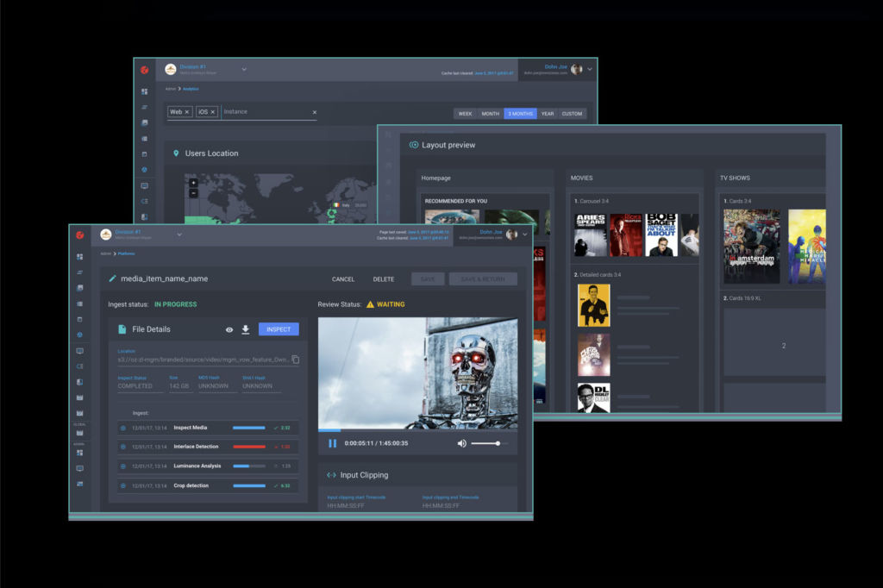883x588 pixels.
Task: Edit media_item_name_name via pencil icon
Action: click(x=113, y=278)
